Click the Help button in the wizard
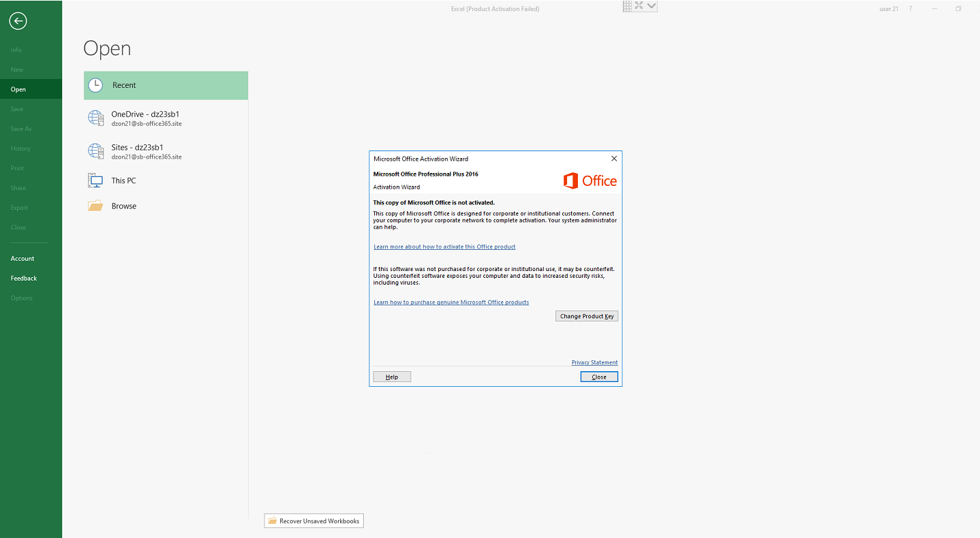980x538 pixels. [392, 377]
